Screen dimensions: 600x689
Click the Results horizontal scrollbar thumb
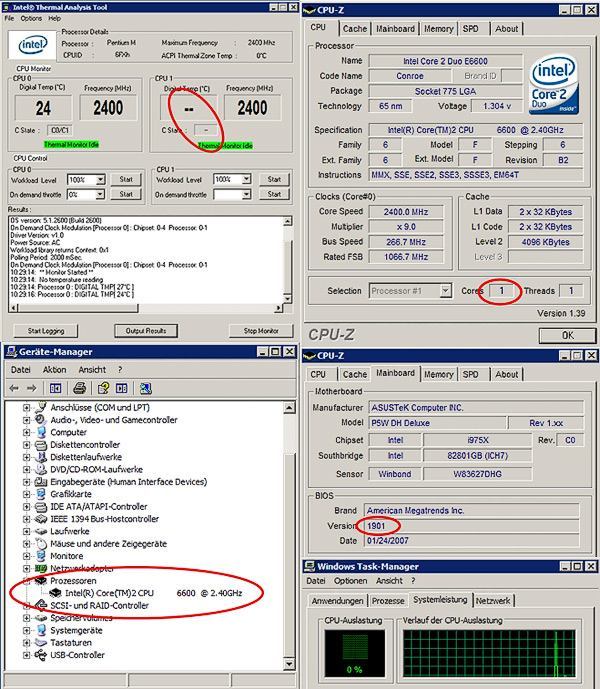click(78, 308)
